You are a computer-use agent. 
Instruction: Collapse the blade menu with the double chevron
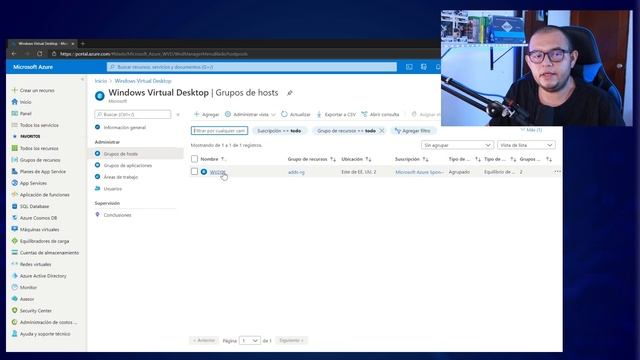click(x=178, y=114)
